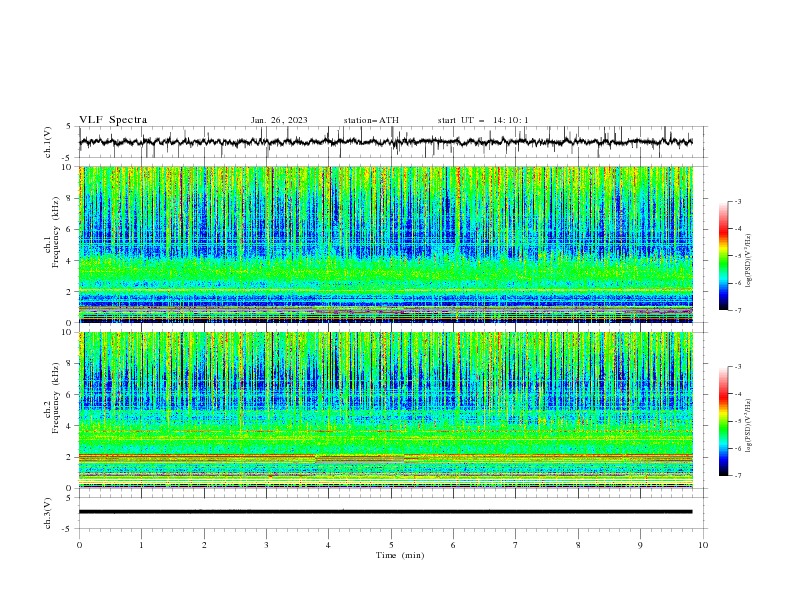Click the upper color bar's log(PSD) label
Image resolution: width=792 pixels, height=612 pixels.
pyautogui.click(x=749, y=260)
